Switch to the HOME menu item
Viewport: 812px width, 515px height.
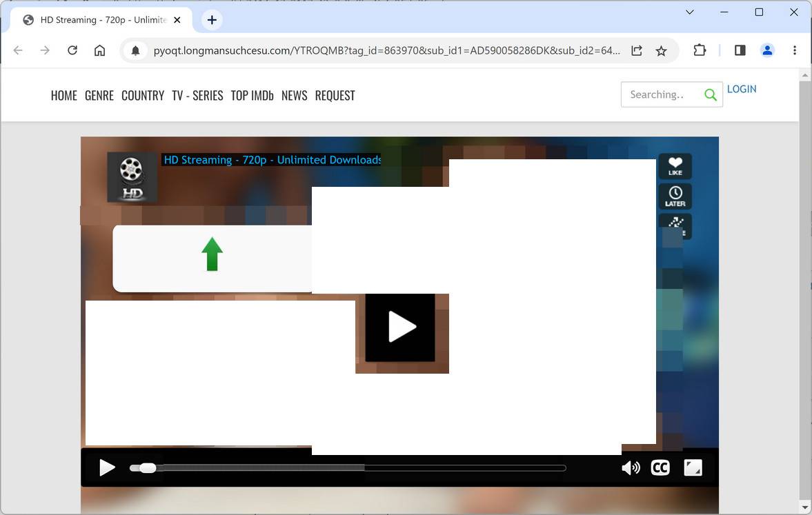click(x=63, y=95)
